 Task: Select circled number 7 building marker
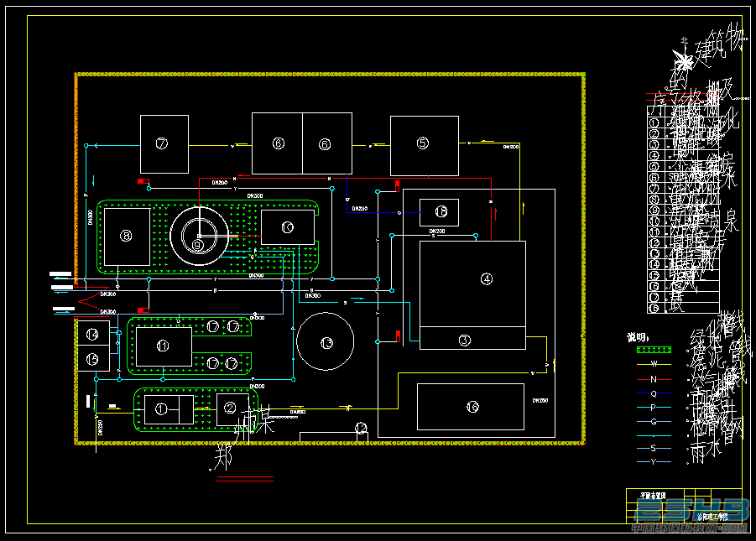(162, 143)
